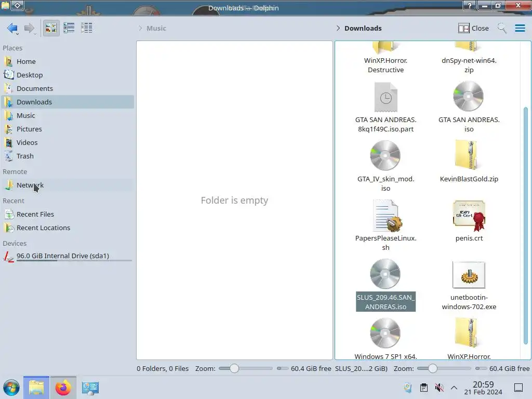532x399 pixels.
Task: Close the split view
Action: pyautogui.click(x=473, y=28)
